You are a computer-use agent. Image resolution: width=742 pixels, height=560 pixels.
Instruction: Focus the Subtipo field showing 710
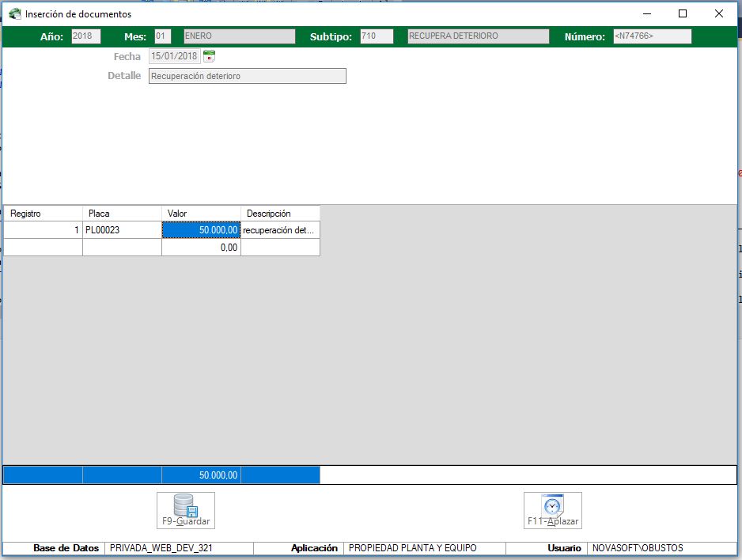377,36
